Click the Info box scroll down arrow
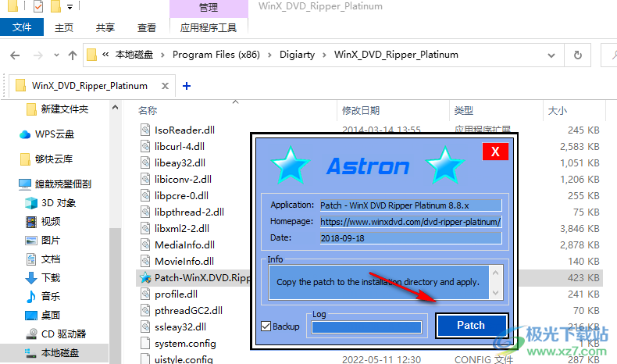 495,293
